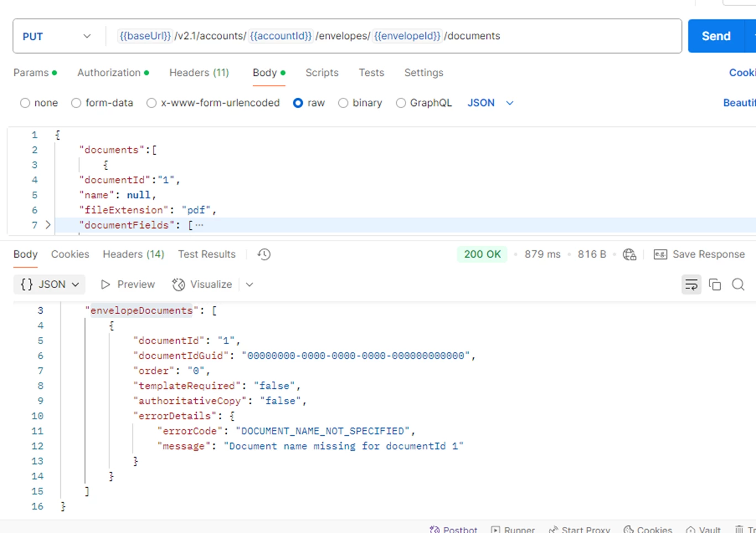Open the JSON raw-format dropdown
Screen dimensions: 756x533
pos(491,103)
